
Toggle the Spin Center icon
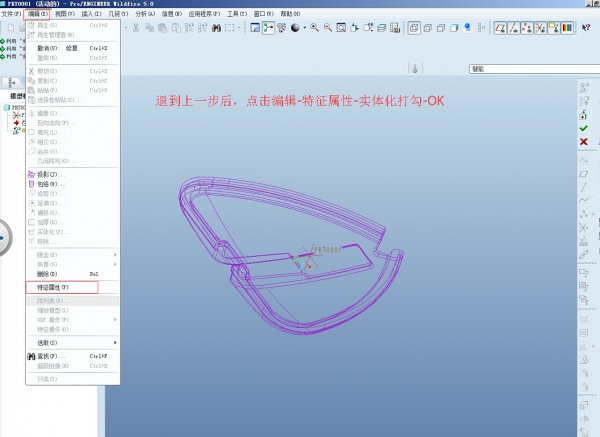269,28
